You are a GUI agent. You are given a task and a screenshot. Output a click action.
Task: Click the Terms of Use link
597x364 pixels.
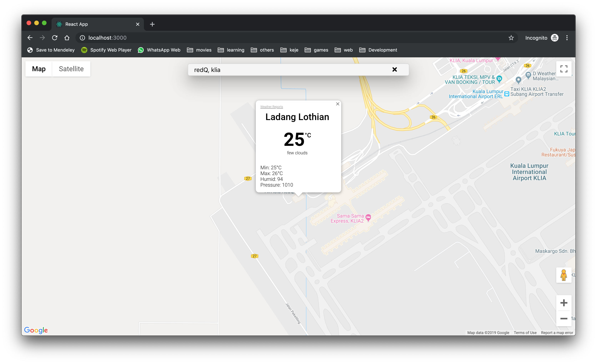click(x=525, y=332)
